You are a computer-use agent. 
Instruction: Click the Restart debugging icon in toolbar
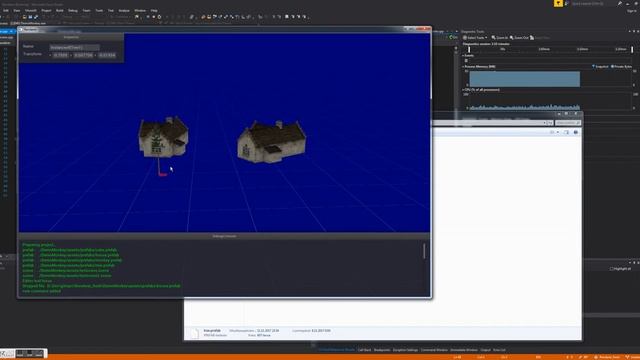(159, 17)
